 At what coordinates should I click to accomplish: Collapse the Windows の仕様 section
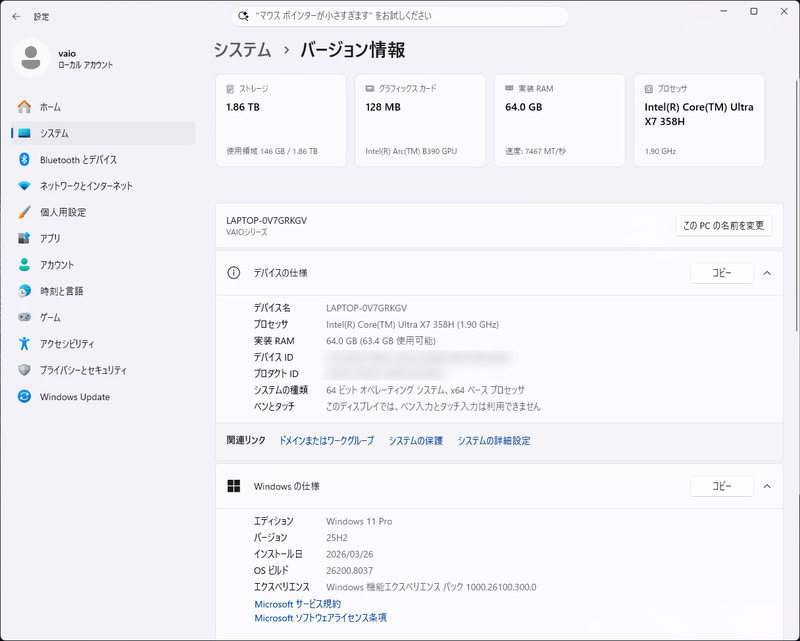pos(766,487)
